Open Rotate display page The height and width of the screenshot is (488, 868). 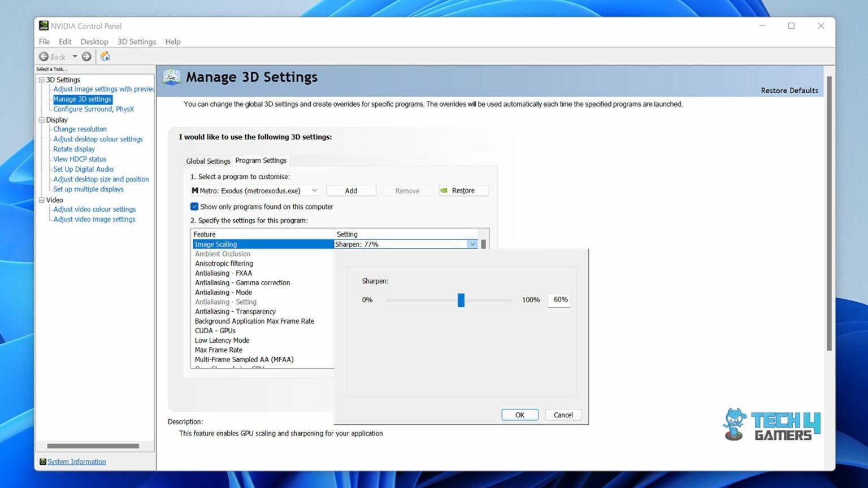[74, 149]
